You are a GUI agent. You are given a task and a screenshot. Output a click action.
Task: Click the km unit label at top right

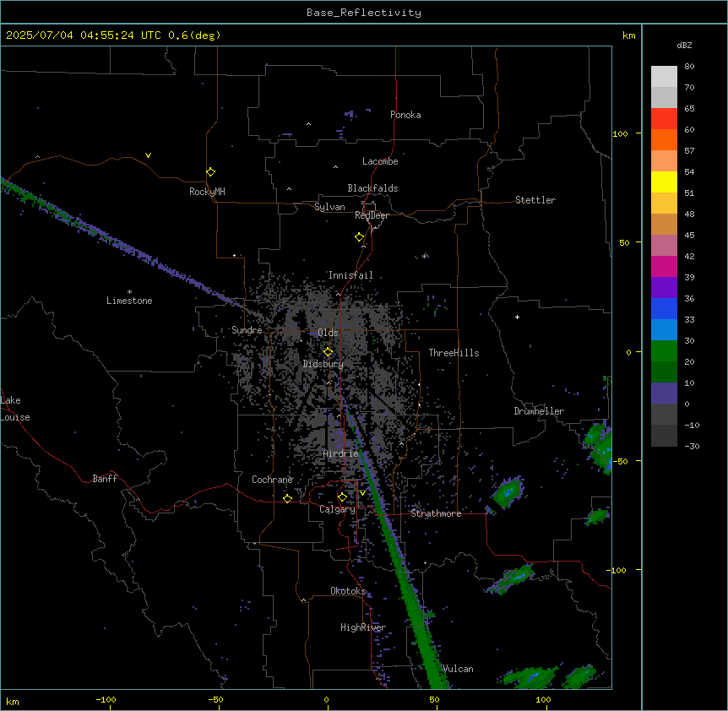pos(628,35)
